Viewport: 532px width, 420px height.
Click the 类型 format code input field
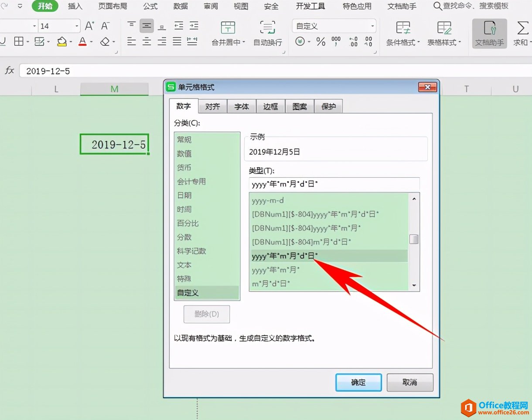[x=334, y=184]
